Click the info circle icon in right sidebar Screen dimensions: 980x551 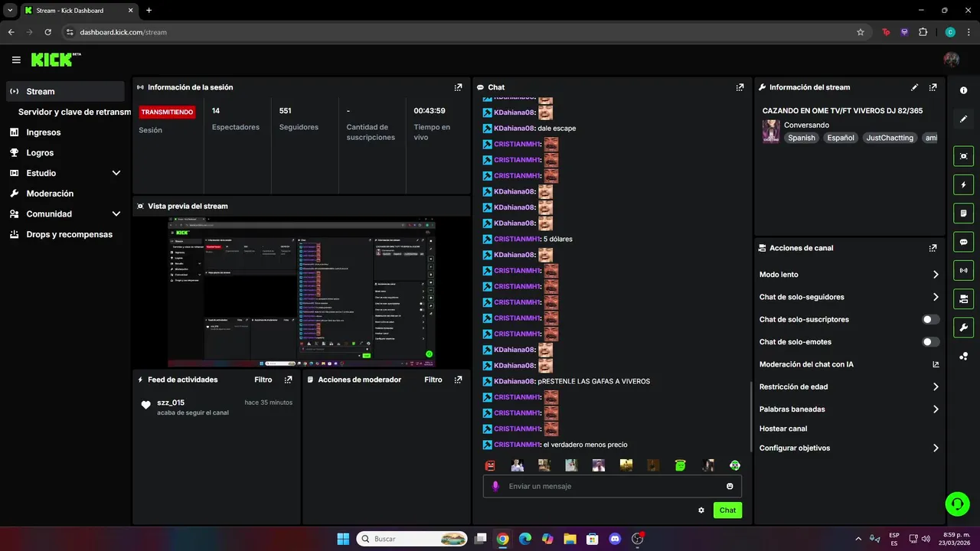[963, 90]
